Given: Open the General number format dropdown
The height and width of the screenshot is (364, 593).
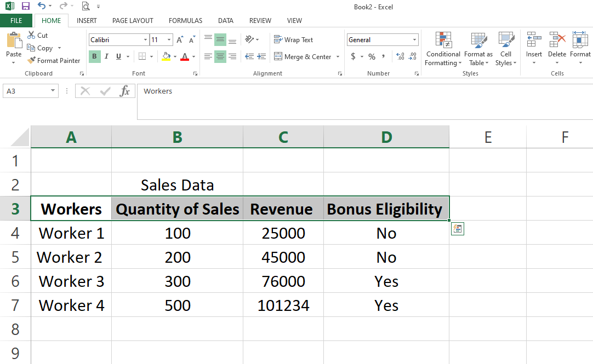Looking at the screenshot, I should point(414,40).
